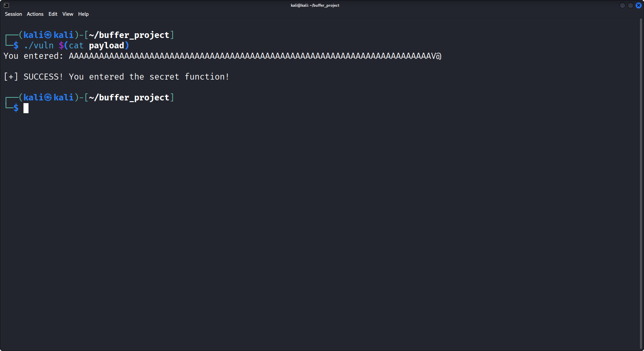Open the Edit menu
The width and height of the screenshot is (644, 351).
tap(52, 14)
